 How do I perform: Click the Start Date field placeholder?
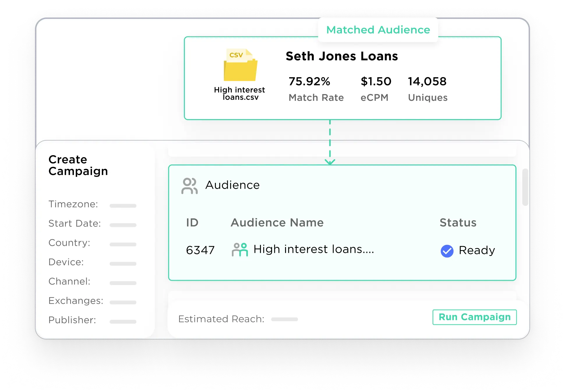tap(123, 225)
